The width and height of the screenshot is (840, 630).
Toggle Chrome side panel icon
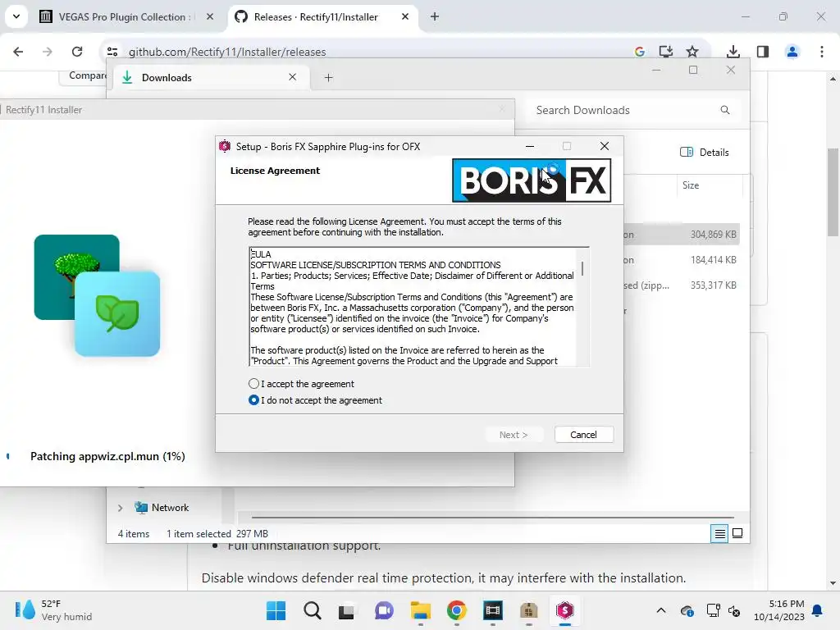pyautogui.click(x=763, y=52)
